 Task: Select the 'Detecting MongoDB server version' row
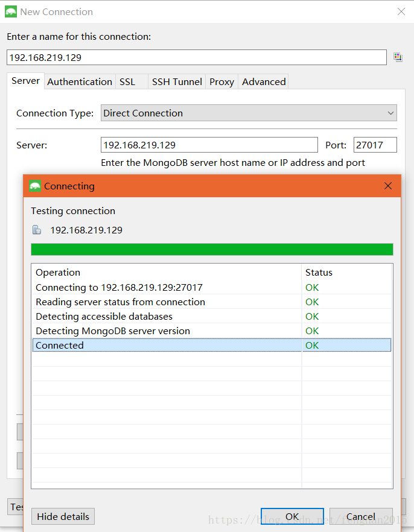pyautogui.click(x=212, y=331)
